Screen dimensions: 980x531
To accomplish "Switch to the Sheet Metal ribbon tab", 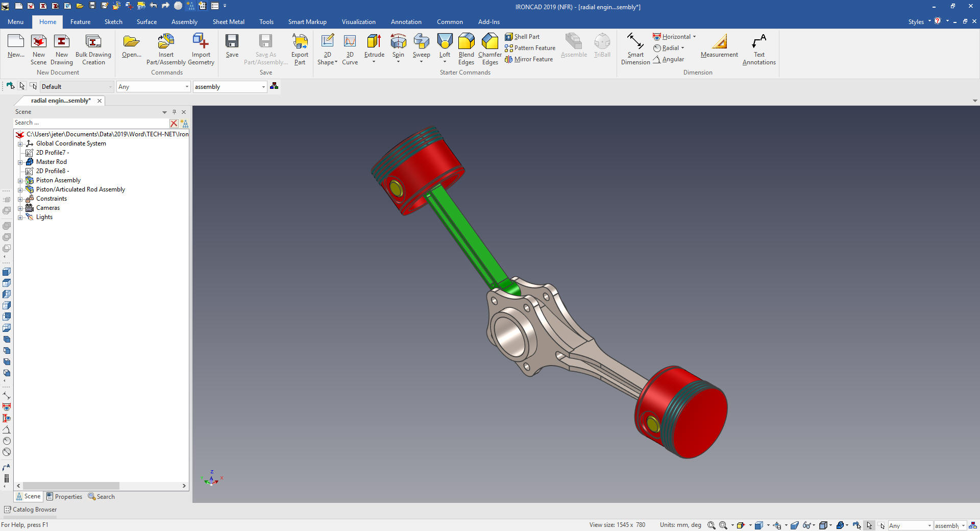I will (x=228, y=22).
